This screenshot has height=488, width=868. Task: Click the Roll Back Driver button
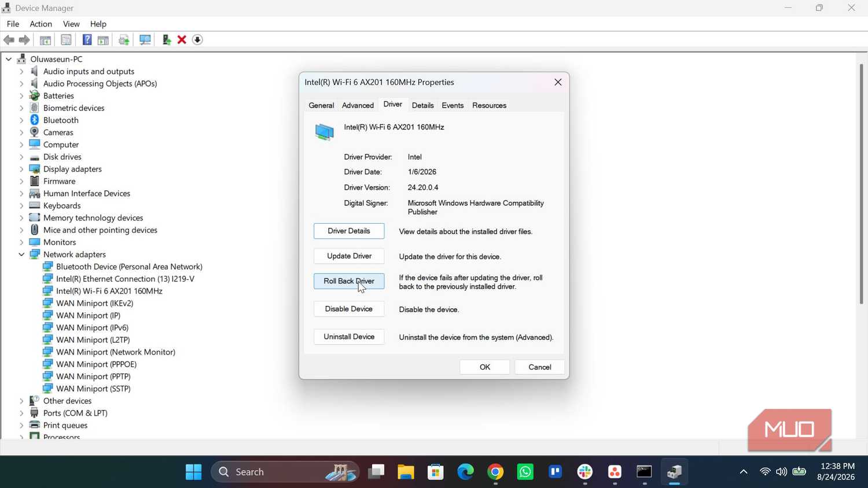coord(349,281)
